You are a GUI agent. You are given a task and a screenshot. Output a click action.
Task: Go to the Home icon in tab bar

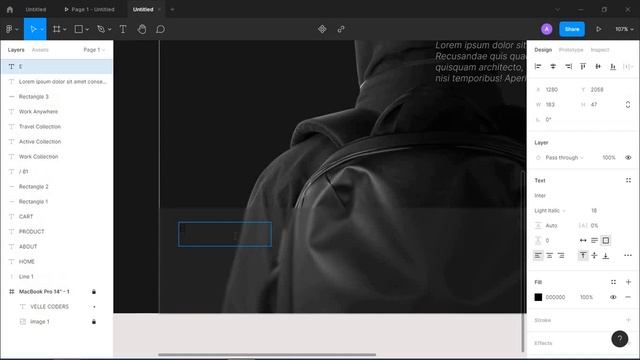pyautogui.click(x=10, y=9)
